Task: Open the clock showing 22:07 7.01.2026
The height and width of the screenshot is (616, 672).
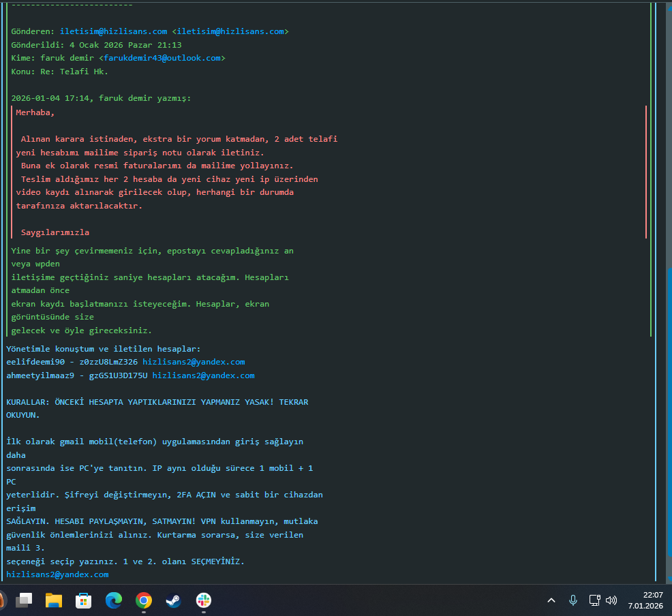Action: [x=645, y=600]
